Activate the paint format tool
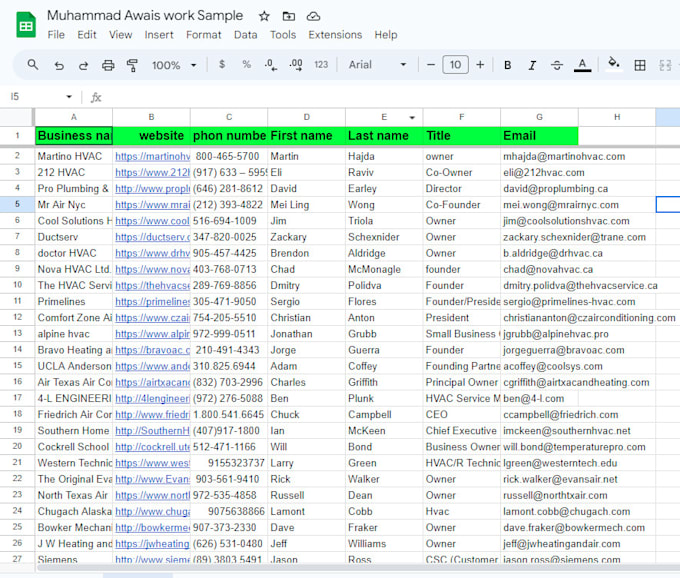680x578 pixels. click(132, 65)
